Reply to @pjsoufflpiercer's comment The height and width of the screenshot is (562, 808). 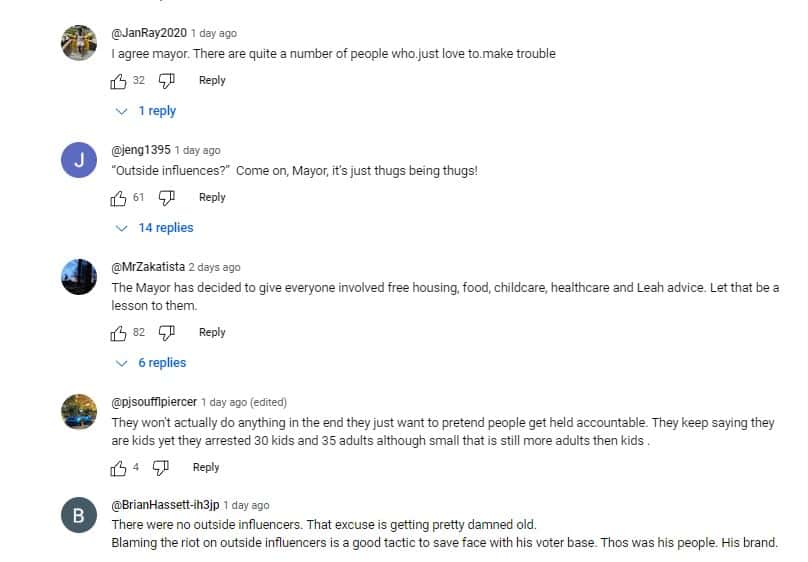(206, 468)
